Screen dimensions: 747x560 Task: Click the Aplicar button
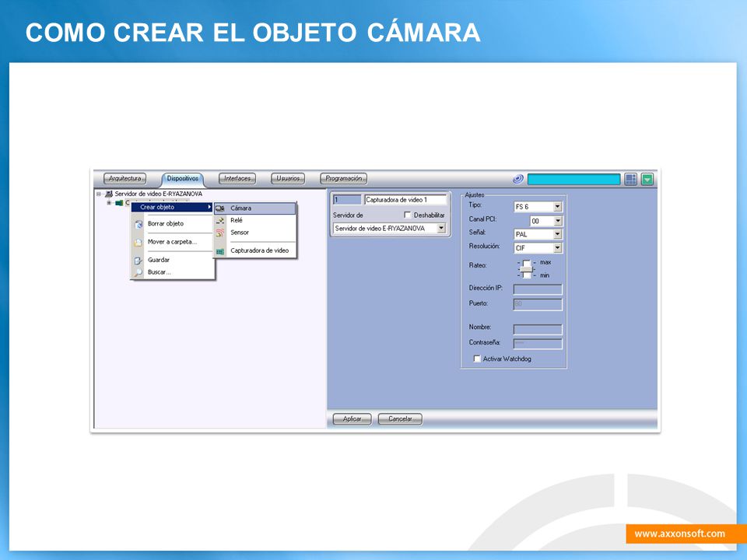pos(352,419)
